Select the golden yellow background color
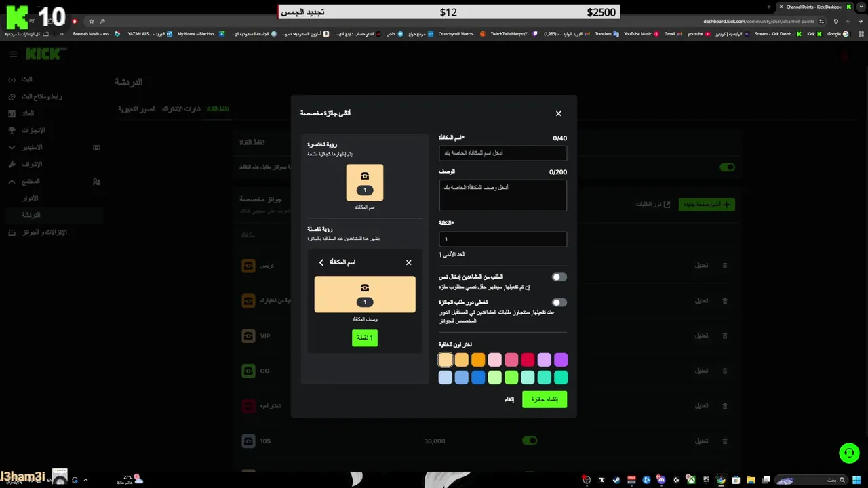The image size is (868, 488). click(462, 360)
